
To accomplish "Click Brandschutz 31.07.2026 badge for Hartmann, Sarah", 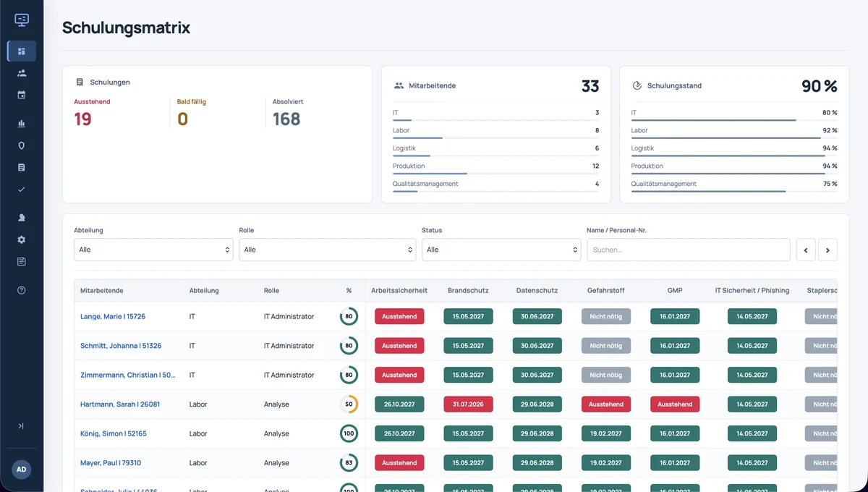I will 468,404.
